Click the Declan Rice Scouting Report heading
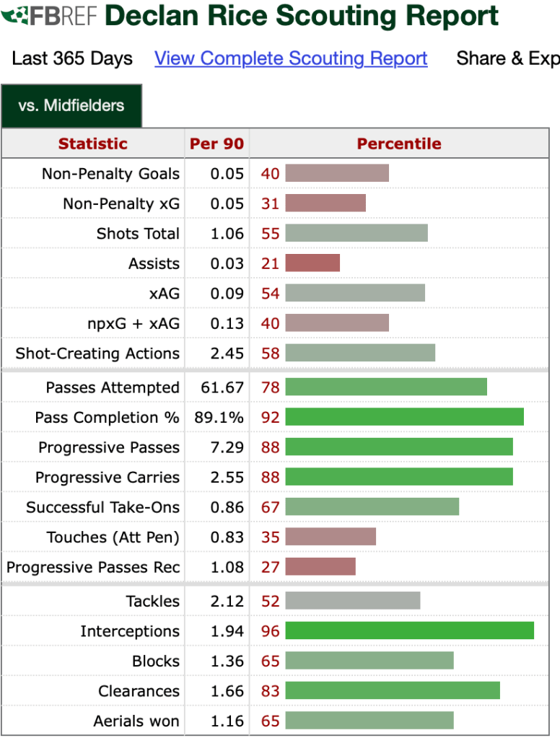The height and width of the screenshot is (738, 560). point(302,16)
